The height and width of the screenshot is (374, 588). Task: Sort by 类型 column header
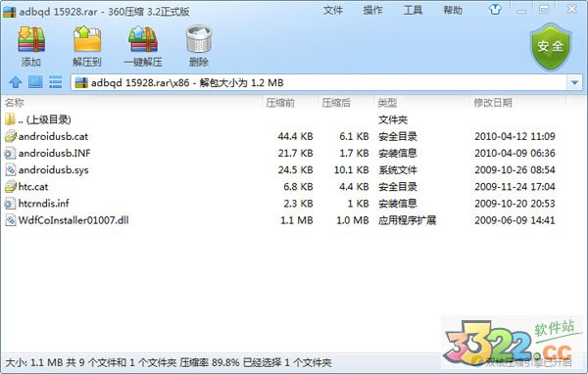click(387, 103)
